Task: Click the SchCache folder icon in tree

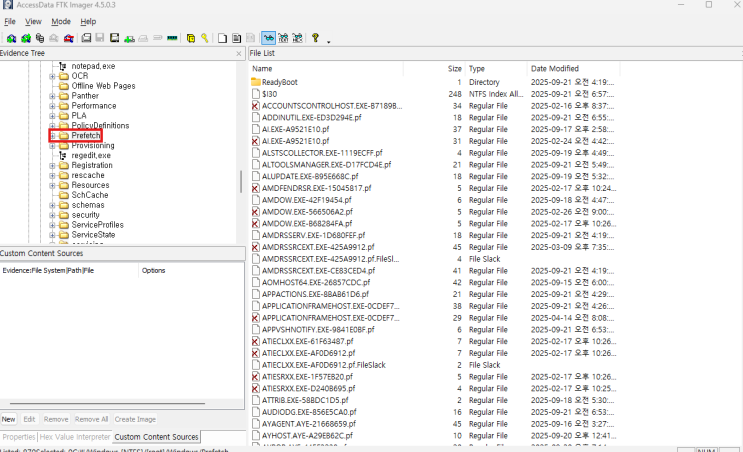Action: pos(64,195)
